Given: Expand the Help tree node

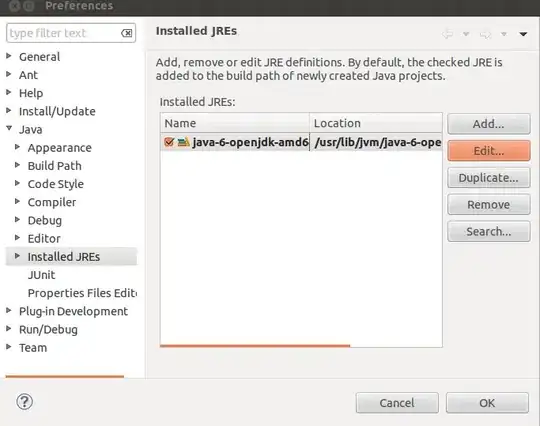Looking at the screenshot, I should click(9, 93).
